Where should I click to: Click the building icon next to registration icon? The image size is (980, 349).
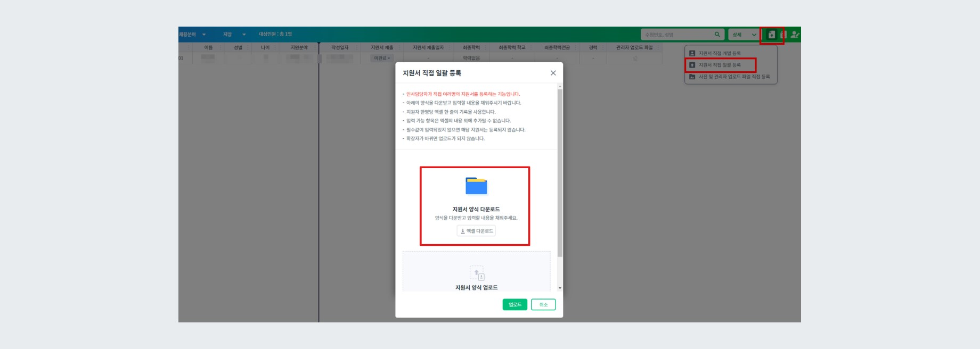783,35
